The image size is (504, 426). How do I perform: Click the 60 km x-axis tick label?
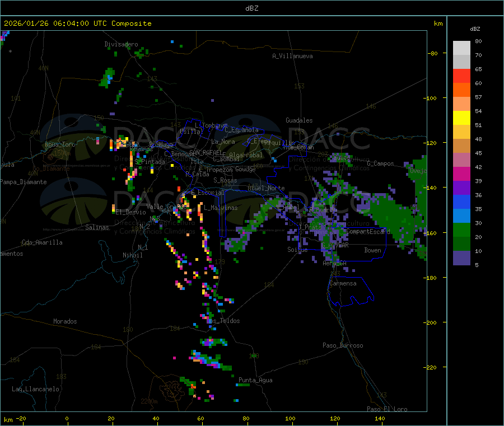click(x=200, y=418)
